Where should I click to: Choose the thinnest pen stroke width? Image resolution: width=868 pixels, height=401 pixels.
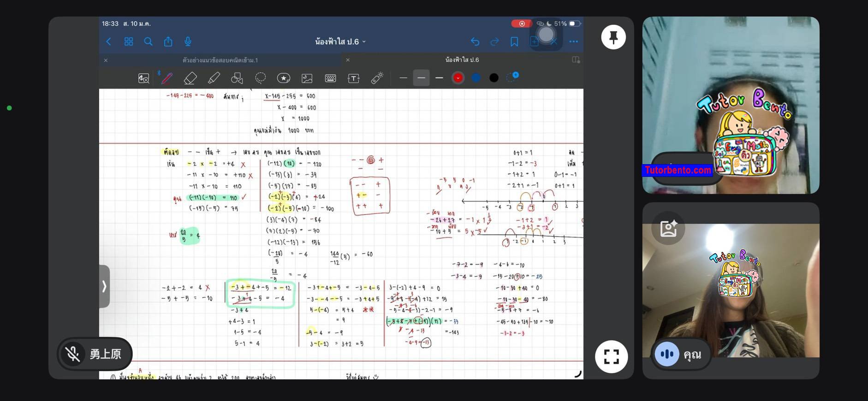point(403,78)
